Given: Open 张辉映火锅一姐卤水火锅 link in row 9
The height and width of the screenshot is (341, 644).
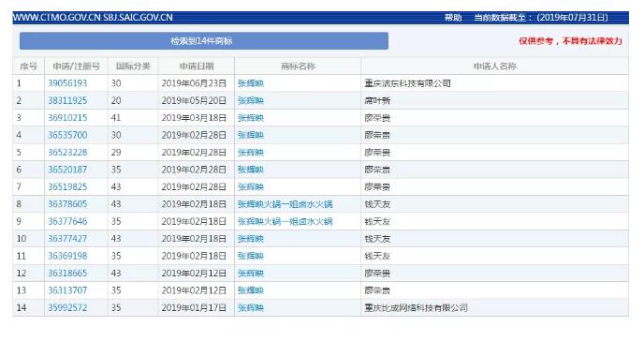Looking at the screenshot, I should coord(285,221).
